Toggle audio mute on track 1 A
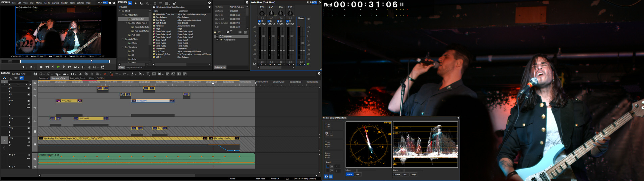The image size is (644, 181). 29,155
